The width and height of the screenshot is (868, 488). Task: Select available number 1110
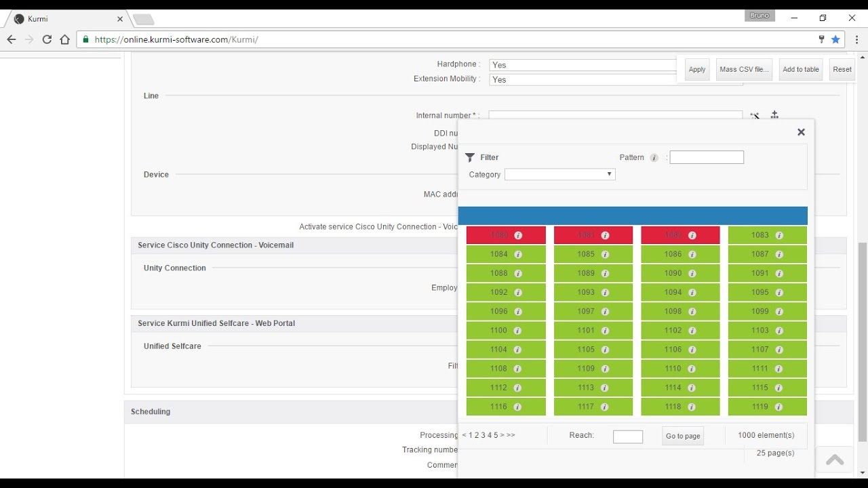coord(680,369)
